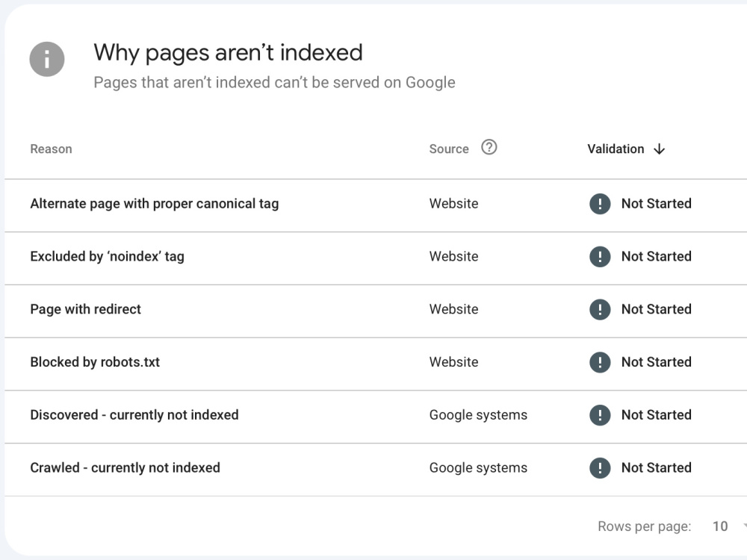The height and width of the screenshot is (560, 747).
Task: Open Alternate page with proper canonical tag
Action: [155, 204]
